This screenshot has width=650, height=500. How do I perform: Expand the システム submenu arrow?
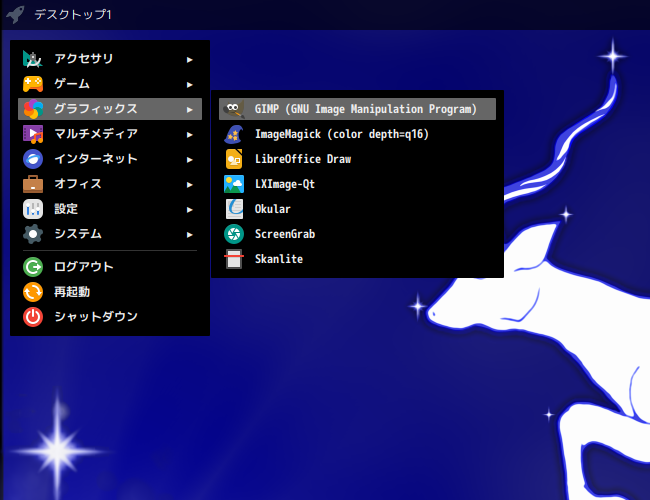tap(189, 235)
